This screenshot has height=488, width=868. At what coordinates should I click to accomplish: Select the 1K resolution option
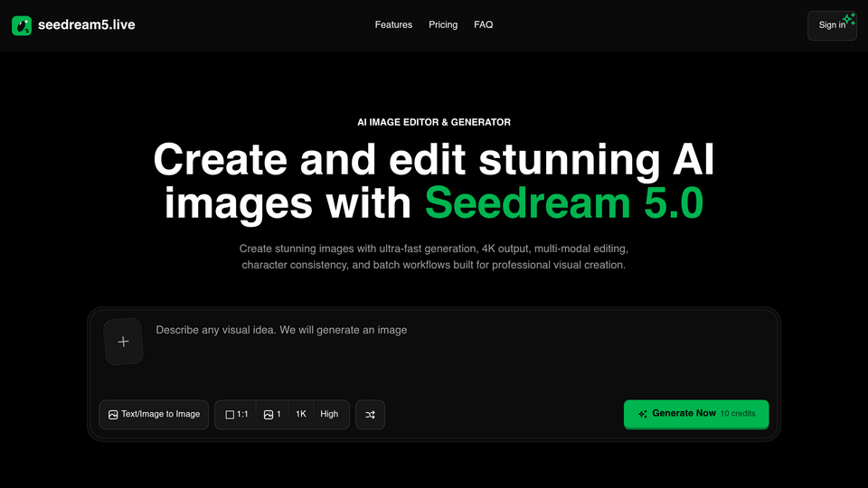[x=300, y=415]
